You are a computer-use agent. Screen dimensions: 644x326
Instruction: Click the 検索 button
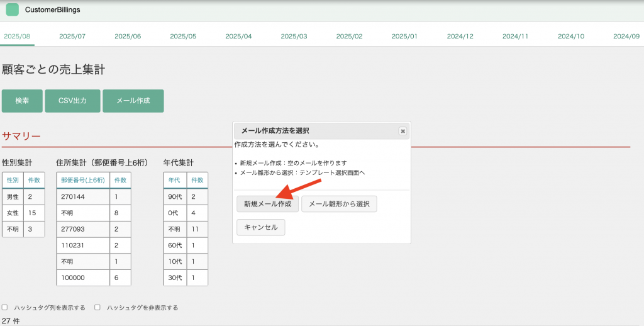(22, 101)
